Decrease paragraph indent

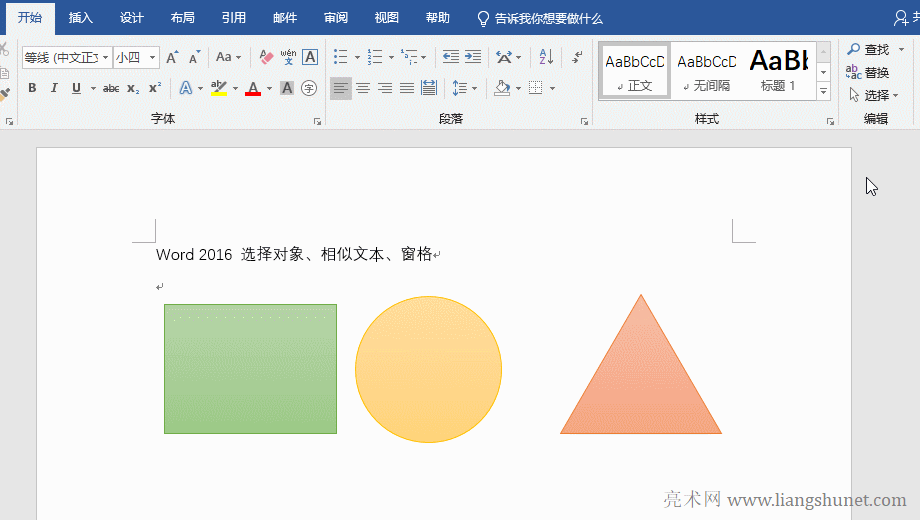click(451, 57)
